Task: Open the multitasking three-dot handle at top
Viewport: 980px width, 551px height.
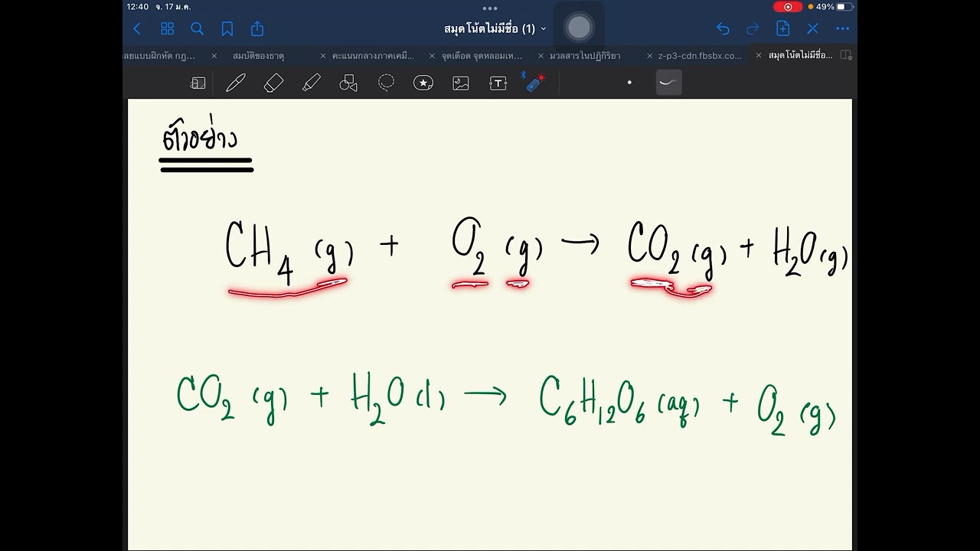Action: (490, 8)
